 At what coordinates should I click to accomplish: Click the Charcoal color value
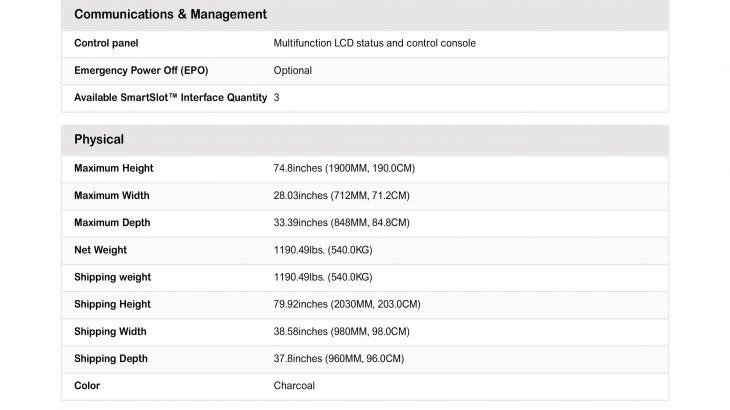[294, 386]
